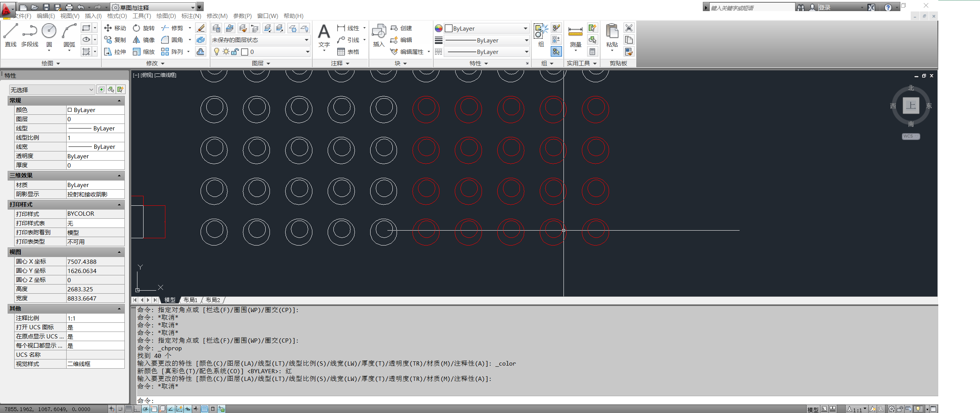
Task: Click the erase (eraser) icon in 修改 panel
Action: tap(201, 28)
